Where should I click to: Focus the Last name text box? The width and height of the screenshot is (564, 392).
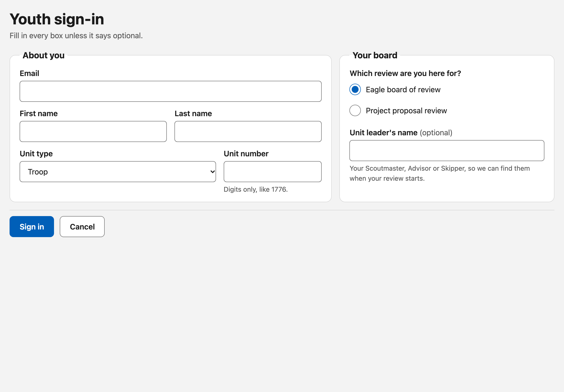[x=248, y=131]
